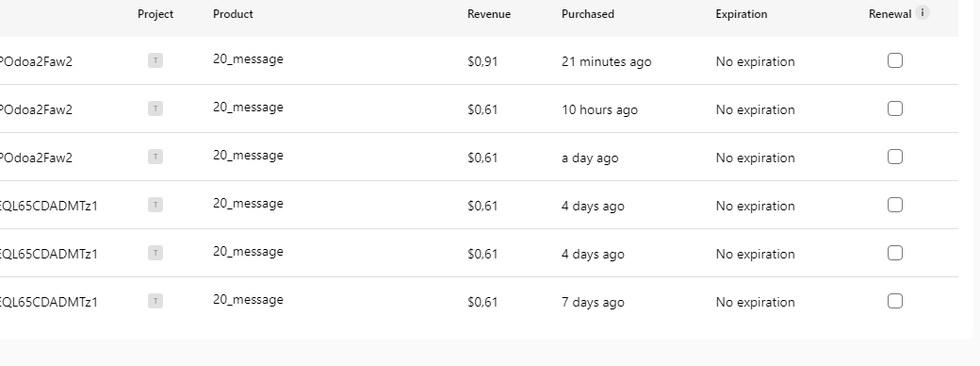980x366 pixels.
Task: Click 20_message product in 10 hours ago row
Action: [248, 107]
